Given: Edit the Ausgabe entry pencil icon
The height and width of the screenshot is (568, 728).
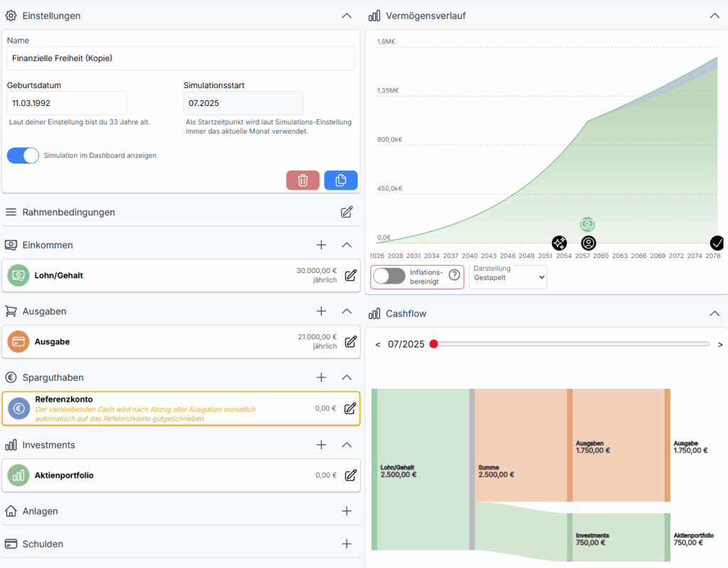Looking at the screenshot, I should 350,342.
